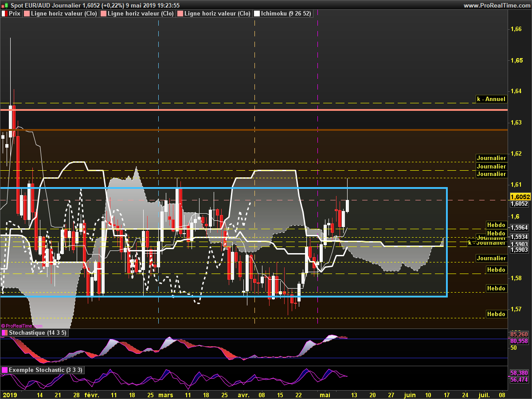Open the Stochastique (14 3 5) indicator label
532x399 pixels.
(34, 333)
